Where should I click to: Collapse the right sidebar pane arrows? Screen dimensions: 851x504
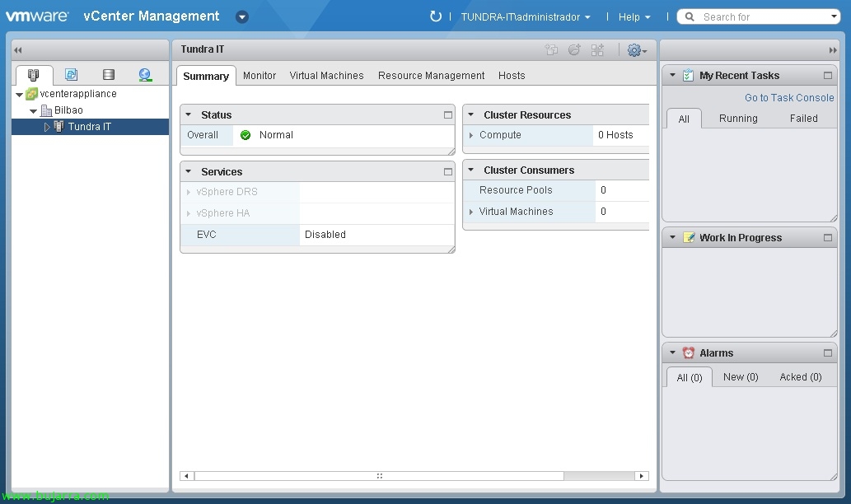coord(833,50)
